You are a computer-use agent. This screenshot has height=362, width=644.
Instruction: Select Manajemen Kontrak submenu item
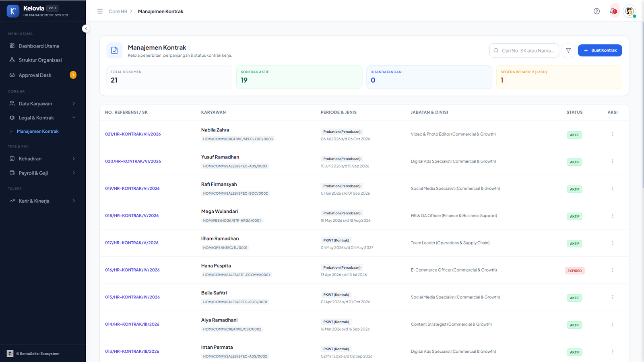click(38, 132)
